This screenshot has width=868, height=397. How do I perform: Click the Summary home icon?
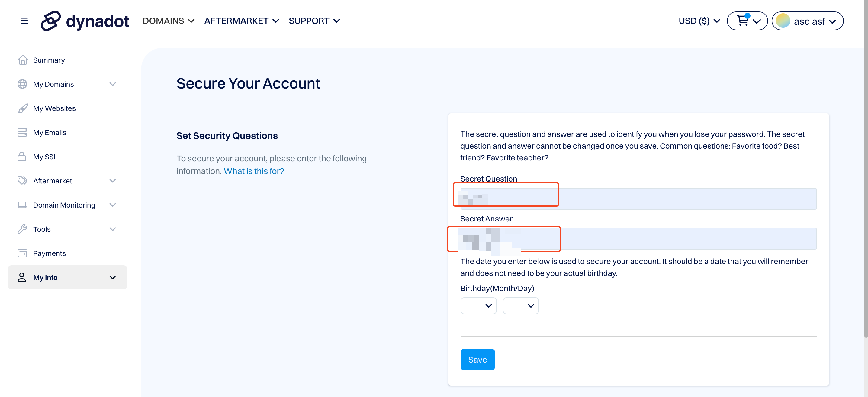(x=23, y=60)
